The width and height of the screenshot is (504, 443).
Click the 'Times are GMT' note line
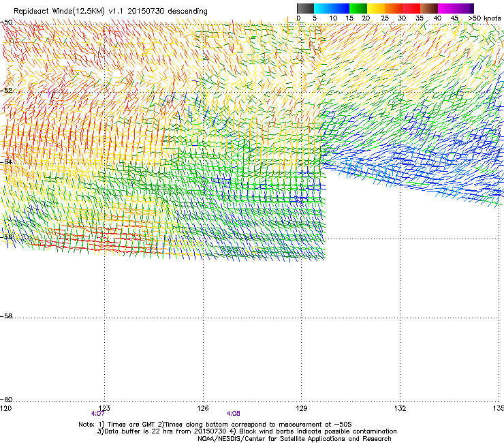tap(215, 425)
